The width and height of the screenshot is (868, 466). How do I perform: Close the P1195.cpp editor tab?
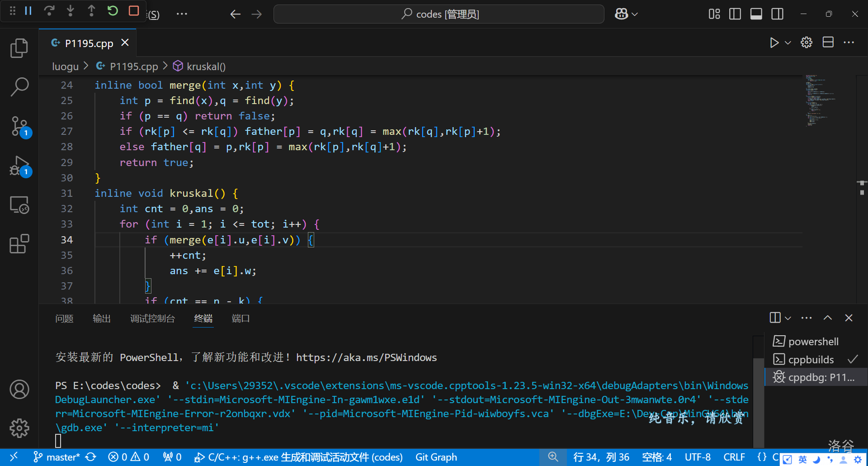(125, 43)
